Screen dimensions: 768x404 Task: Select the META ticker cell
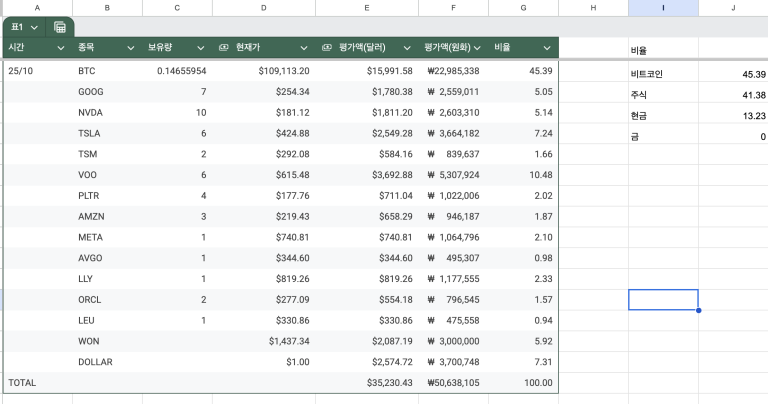107,238
